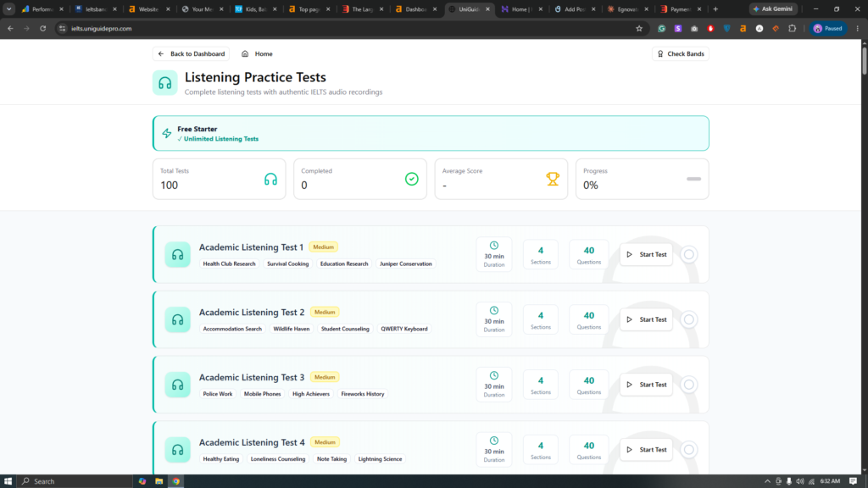The height and width of the screenshot is (488, 868).
Task: Click the Progress bar indicator
Action: [693, 179]
